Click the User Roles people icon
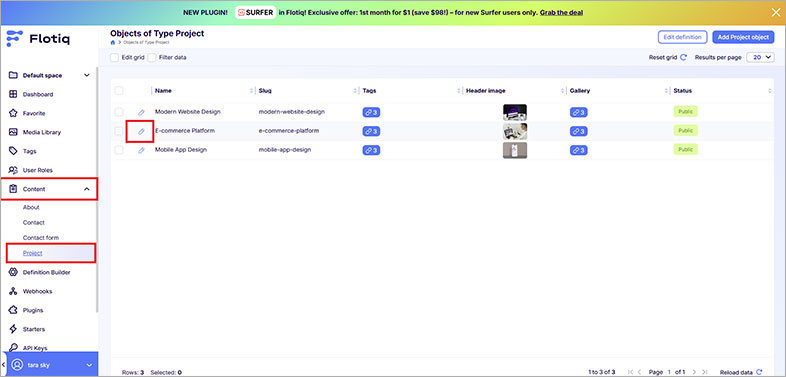Screen dimensions: 786x377 point(14,170)
